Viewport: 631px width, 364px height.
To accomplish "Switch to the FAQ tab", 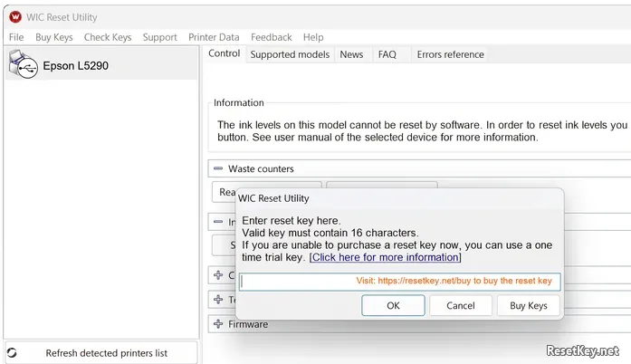I will coord(387,54).
